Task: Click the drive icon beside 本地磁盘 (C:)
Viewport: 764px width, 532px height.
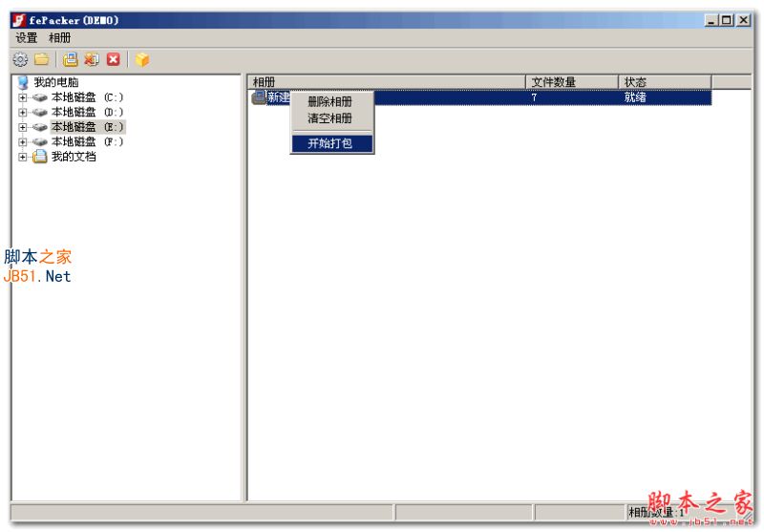Action: [40, 97]
